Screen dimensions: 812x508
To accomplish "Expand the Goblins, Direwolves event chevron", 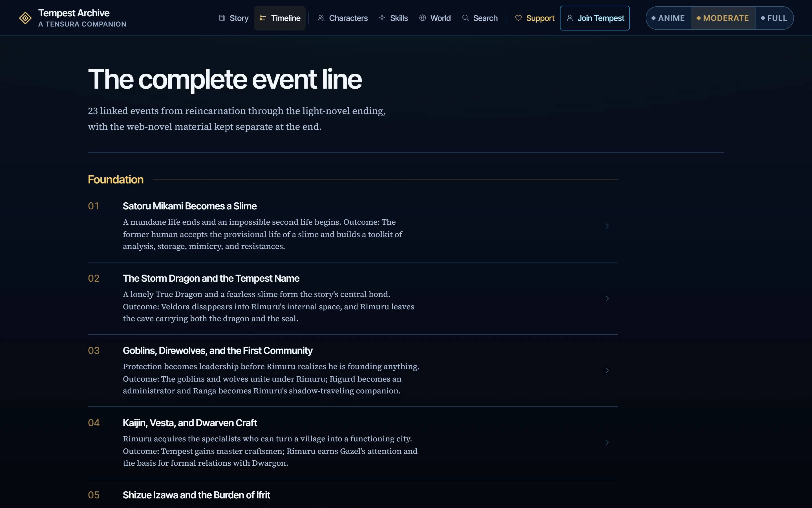I will click(607, 371).
